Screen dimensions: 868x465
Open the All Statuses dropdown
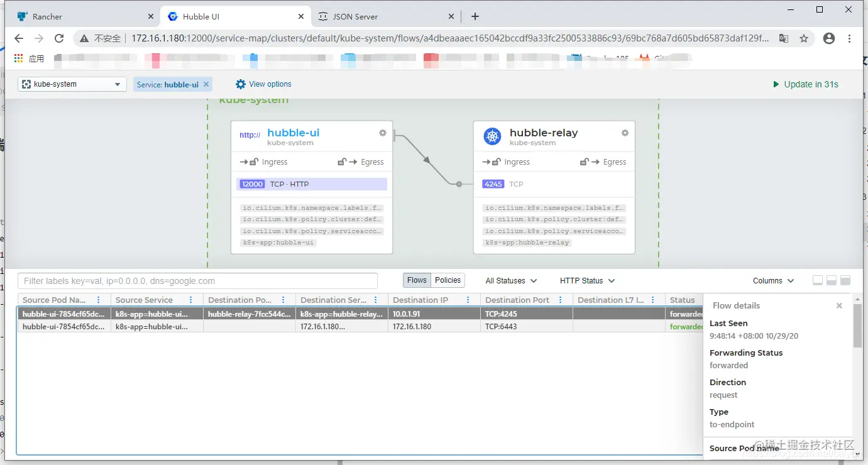(511, 281)
